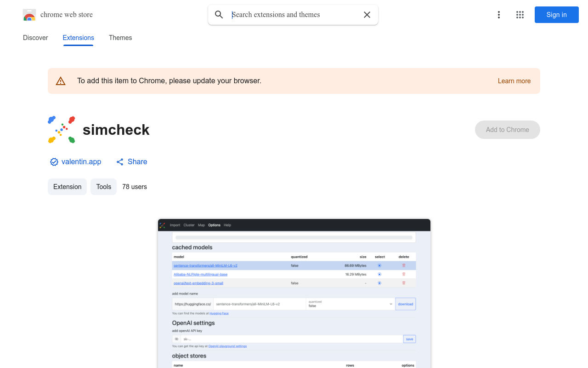Click the warning triangle icon in banner
Screen dimensions: 588x368
point(61,81)
